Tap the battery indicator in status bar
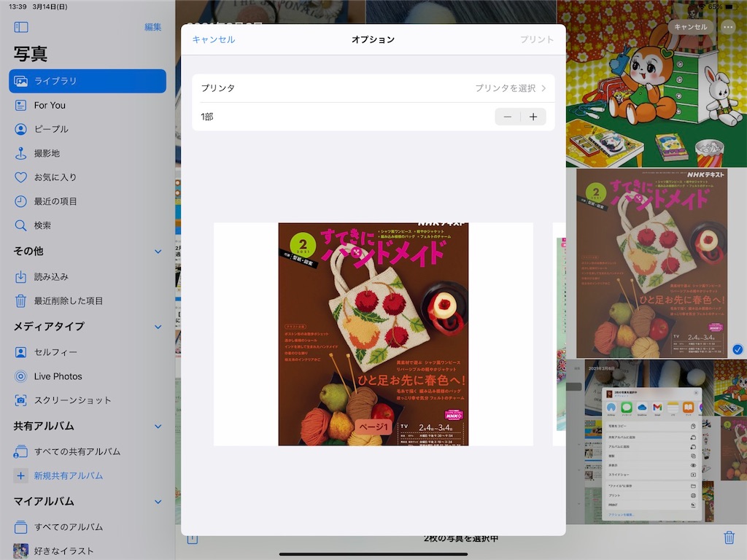This screenshot has height=560, width=747. pos(729,7)
